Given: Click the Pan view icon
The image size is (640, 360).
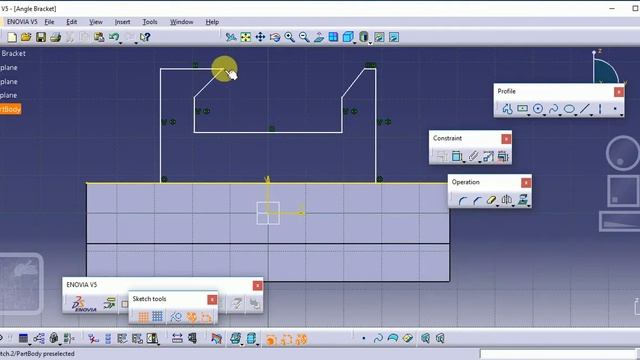Looking at the screenshot, I should (260, 38).
